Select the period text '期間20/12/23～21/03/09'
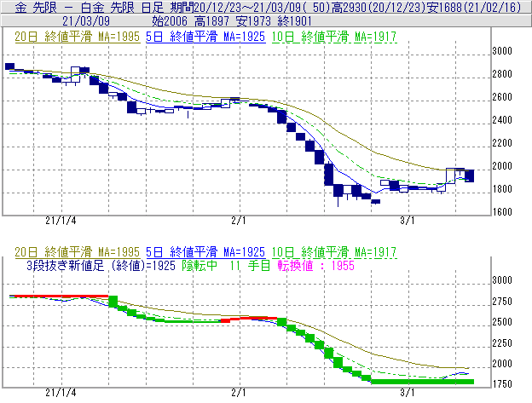532x403 pixels. 236,7
